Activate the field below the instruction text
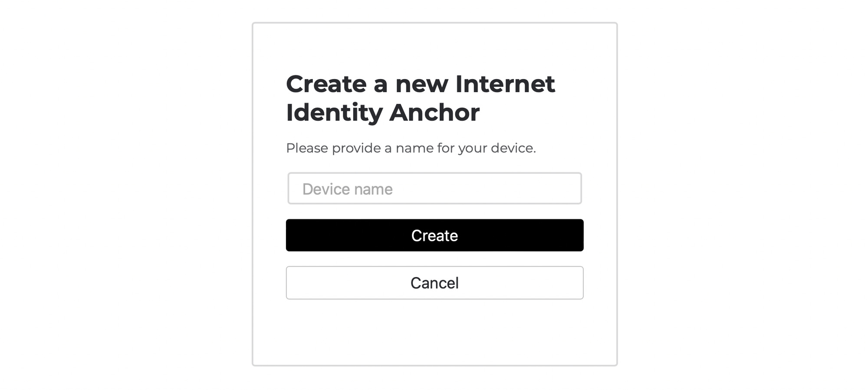 tap(434, 188)
